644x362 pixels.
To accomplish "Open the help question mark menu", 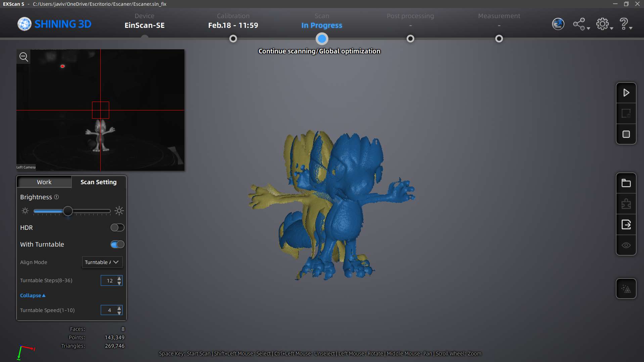I will 625,24.
